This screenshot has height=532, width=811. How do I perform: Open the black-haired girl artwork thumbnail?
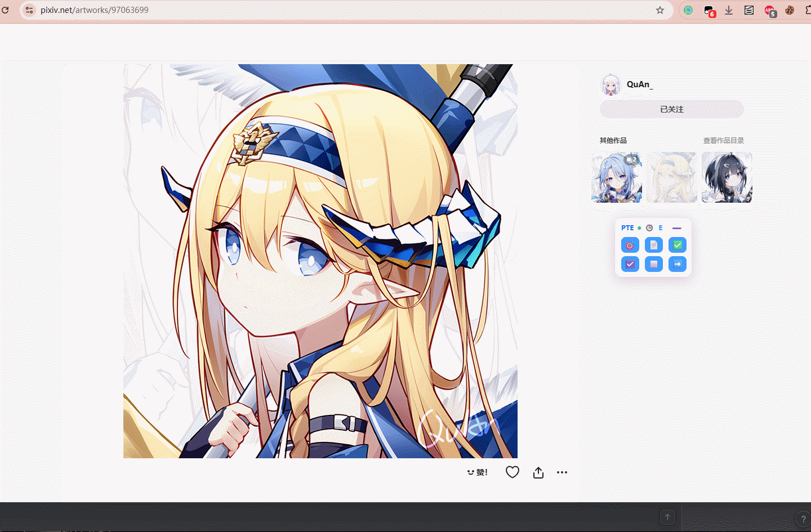(727, 177)
